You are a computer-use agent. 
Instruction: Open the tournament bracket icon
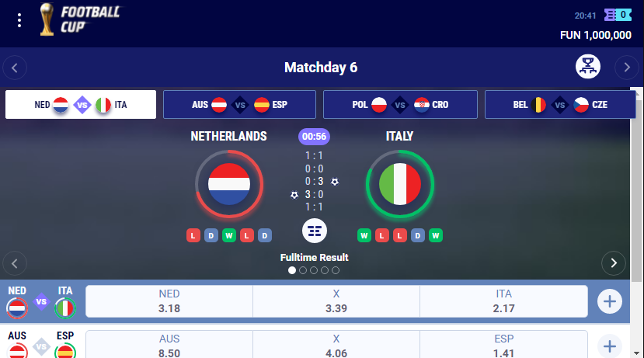click(x=588, y=67)
